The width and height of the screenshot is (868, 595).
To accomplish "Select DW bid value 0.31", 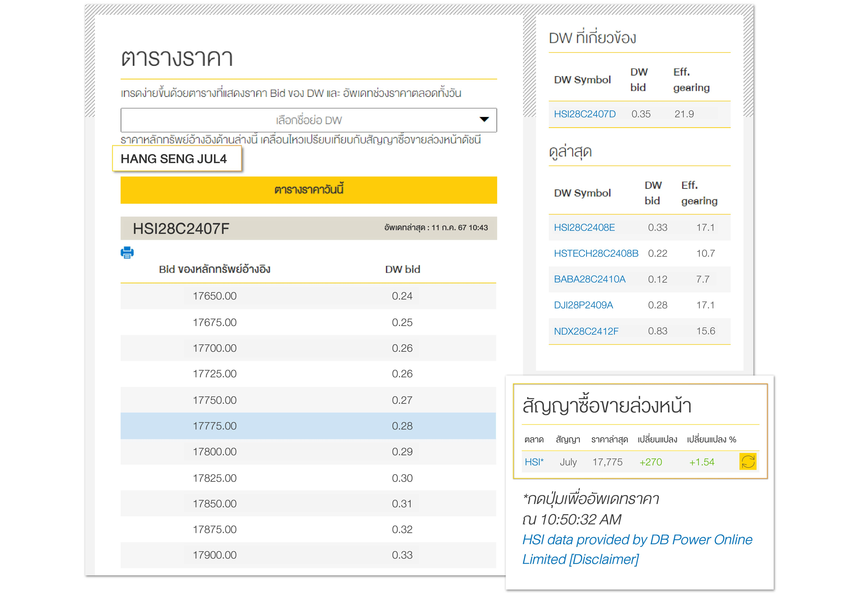I will (402, 503).
